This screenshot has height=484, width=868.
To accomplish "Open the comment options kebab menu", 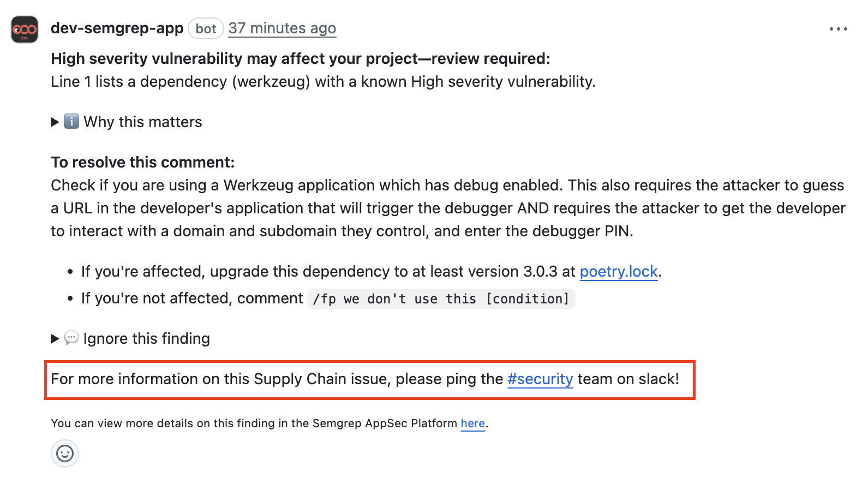I will [x=837, y=29].
